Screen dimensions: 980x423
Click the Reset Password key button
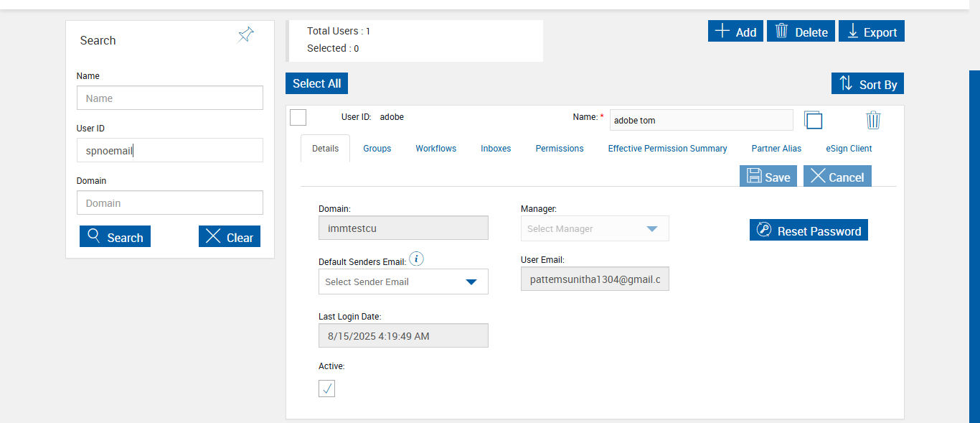coord(809,231)
